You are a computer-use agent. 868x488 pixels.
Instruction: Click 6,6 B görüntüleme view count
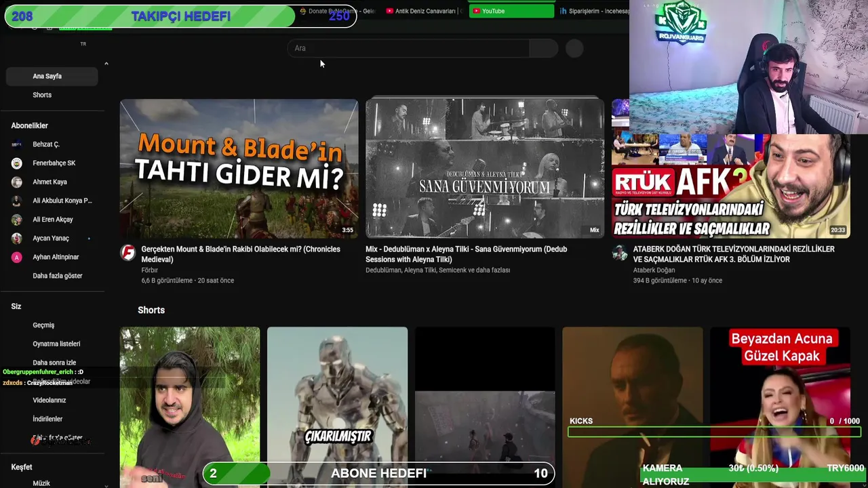[167, 281]
